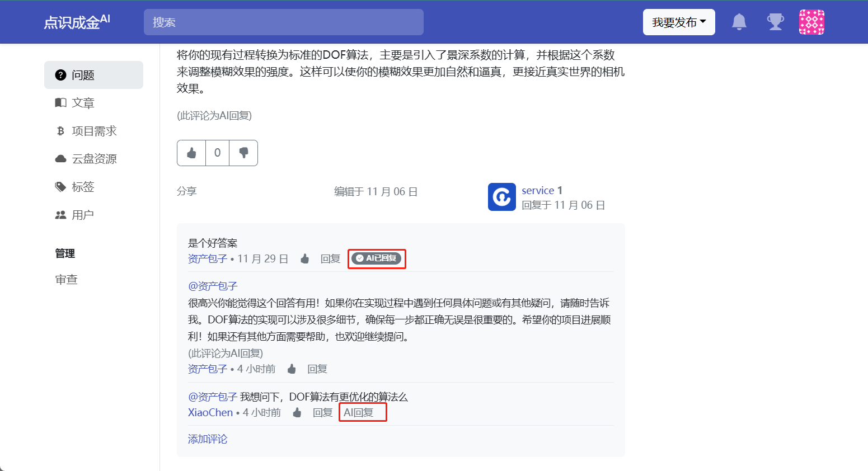Like the comment '是个好答案'
Image resolution: width=868 pixels, height=471 pixels.
pos(305,258)
